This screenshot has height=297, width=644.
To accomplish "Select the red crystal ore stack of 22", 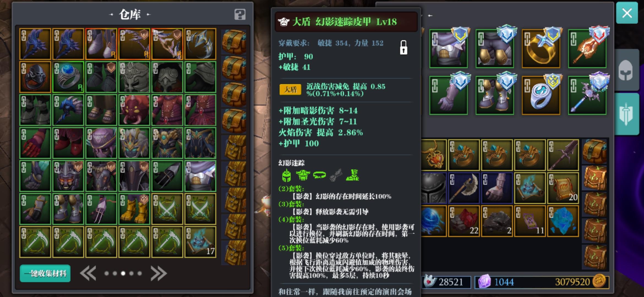I will pos(464,221).
